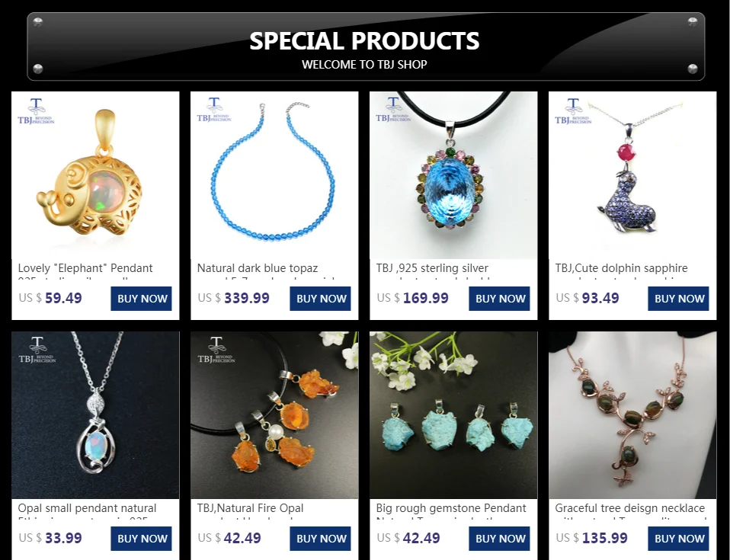Open the rose gold tree design necklace photo
The height and width of the screenshot is (560, 730).
[x=632, y=415]
